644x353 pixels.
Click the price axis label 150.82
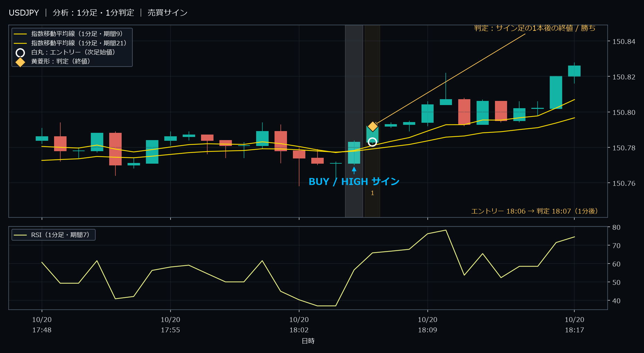[x=624, y=77]
